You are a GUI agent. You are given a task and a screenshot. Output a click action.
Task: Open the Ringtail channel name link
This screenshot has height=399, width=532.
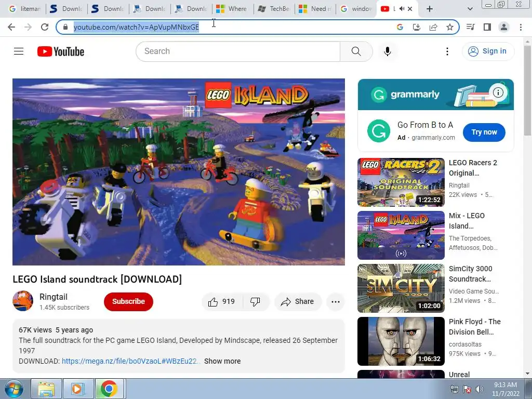[54, 297]
